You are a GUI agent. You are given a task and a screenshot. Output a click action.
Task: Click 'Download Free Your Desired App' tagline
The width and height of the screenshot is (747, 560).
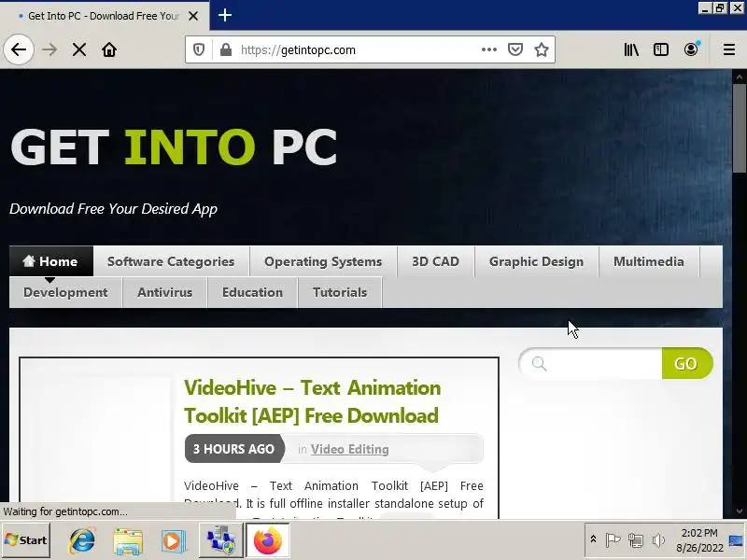tap(113, 209)
